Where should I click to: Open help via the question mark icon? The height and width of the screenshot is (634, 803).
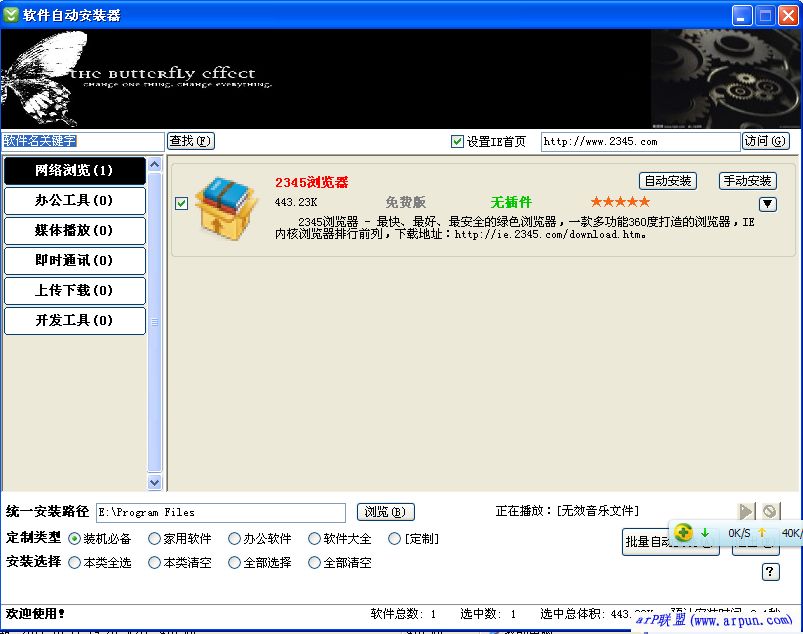pyautogui.click(x=768, y=572)
